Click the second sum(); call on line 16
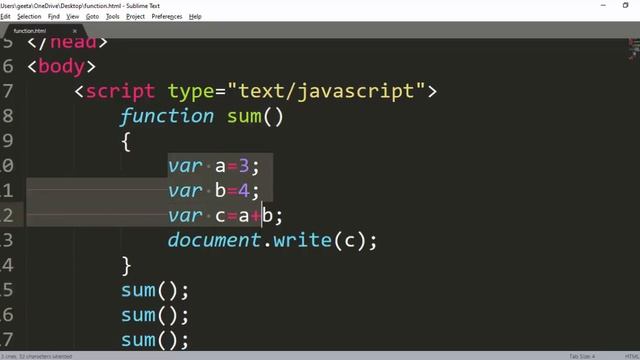Viewport: 640px width, 360px height. click(x=155, y=316)
